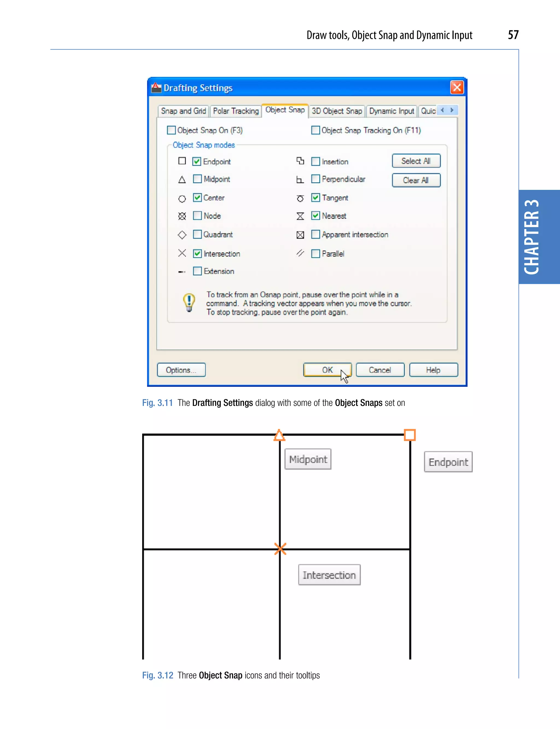Image resolution: width=560 pixels, height=729 pixels.
Task: Open the 3D Object Snap tab
Action: tap(337, 111)
